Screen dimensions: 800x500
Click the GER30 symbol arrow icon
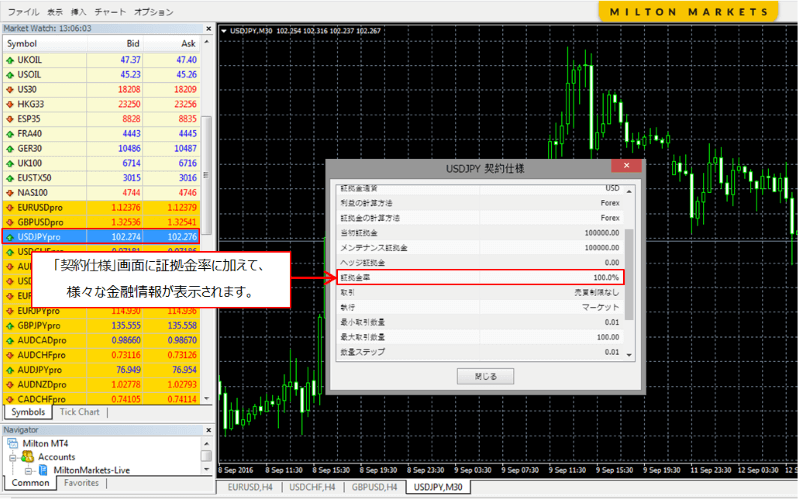tap(10, 148)
